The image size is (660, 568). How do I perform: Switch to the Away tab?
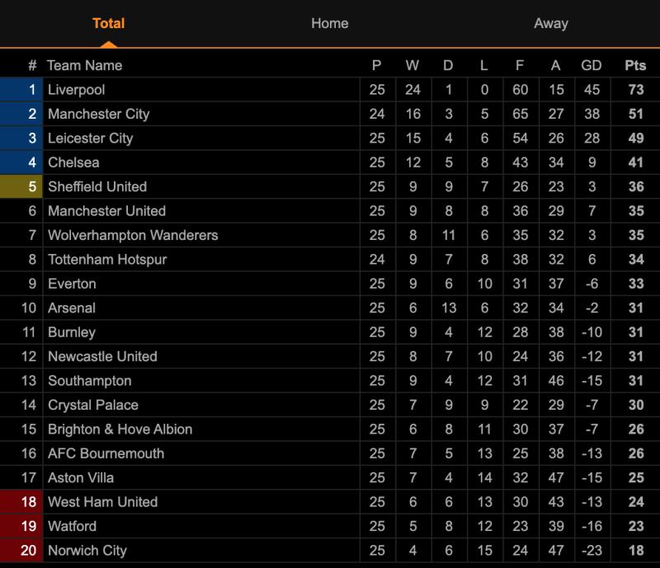pos(550,23)
